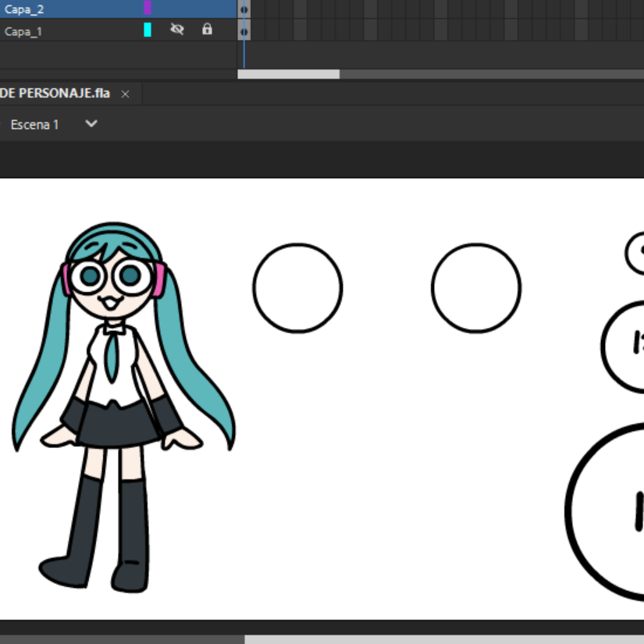Viewport: 644px width, 644px height.
Task: Click the timeline horizontal scrollbar thumb
Action: coord(288,74)
